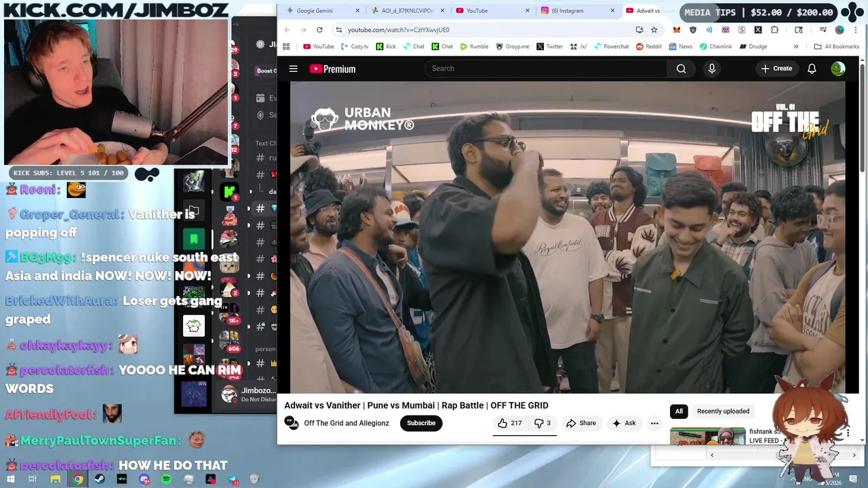Click the YouTube search magnifier button
Viewport: 868px width, 488px height.
pos(681,68)
